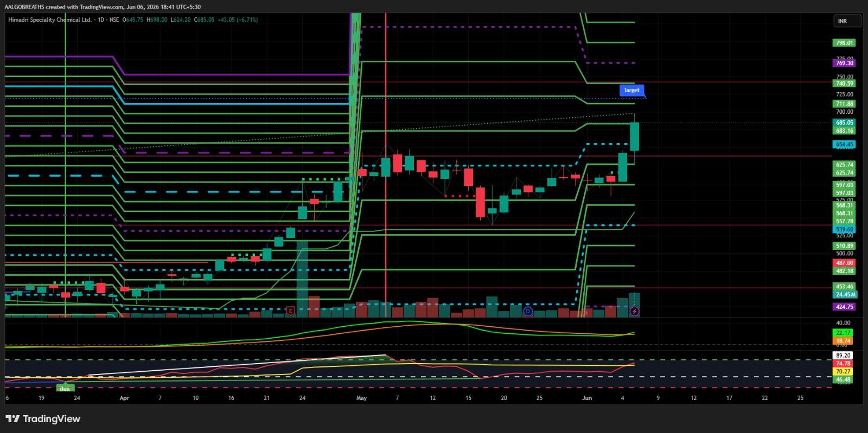Click the May label on time axis

362,398
